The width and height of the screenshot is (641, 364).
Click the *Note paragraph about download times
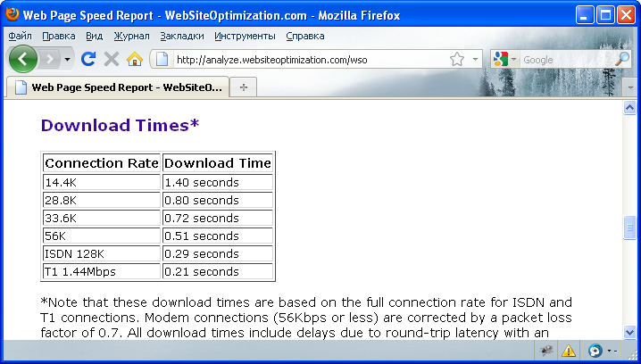tap(306, 318)
